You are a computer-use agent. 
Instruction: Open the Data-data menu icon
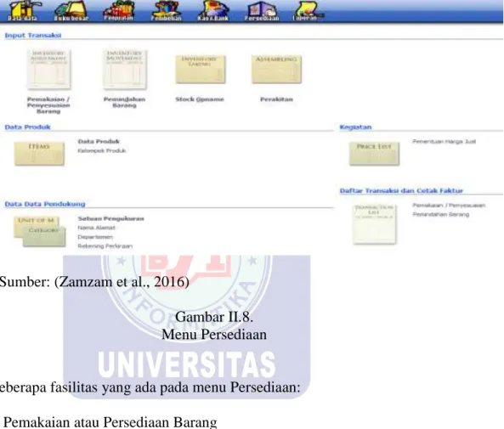point(24,11)
